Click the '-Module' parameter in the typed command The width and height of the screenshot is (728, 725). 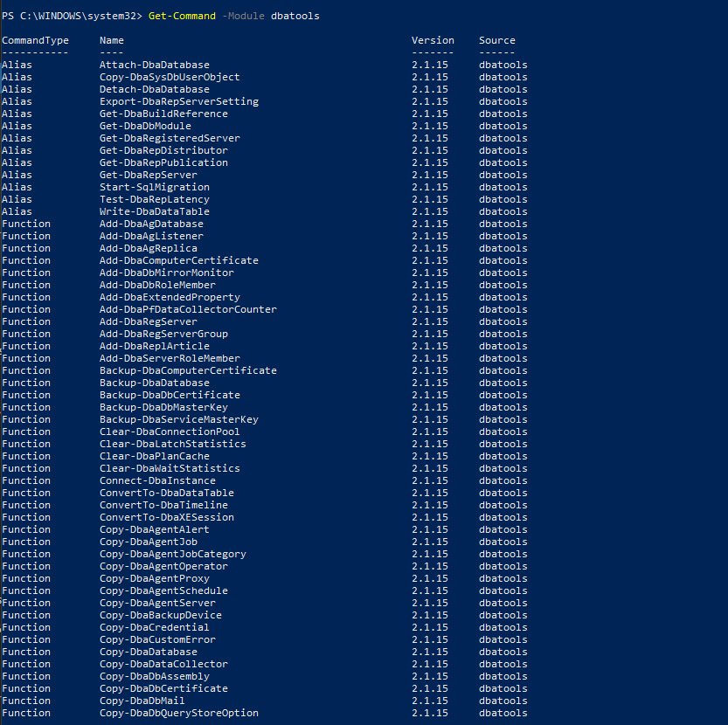click(243, 17)
